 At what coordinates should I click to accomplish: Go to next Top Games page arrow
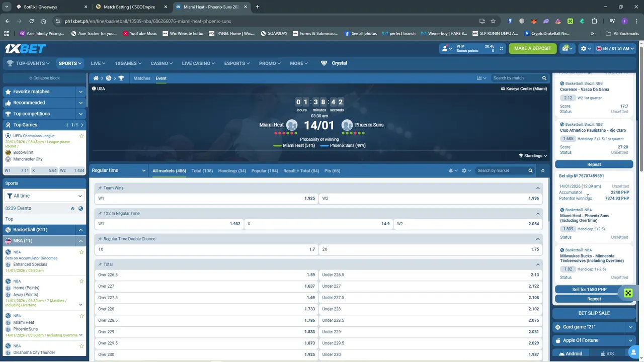[82, 125]
